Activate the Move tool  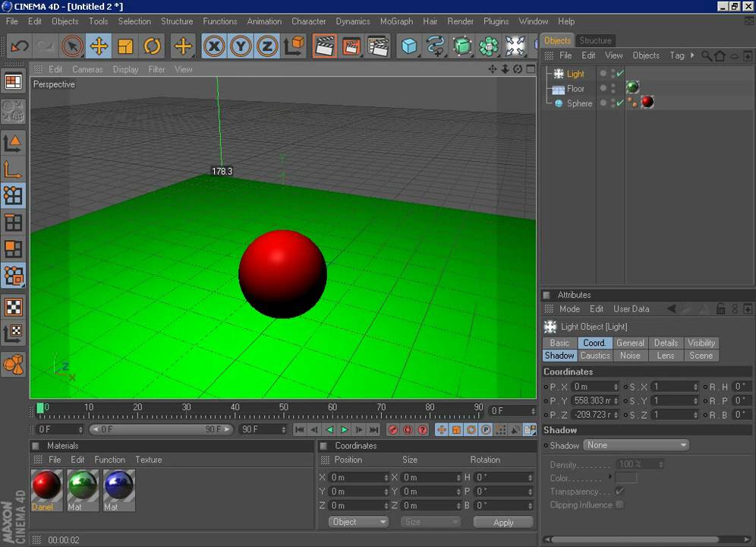[99, 46]
